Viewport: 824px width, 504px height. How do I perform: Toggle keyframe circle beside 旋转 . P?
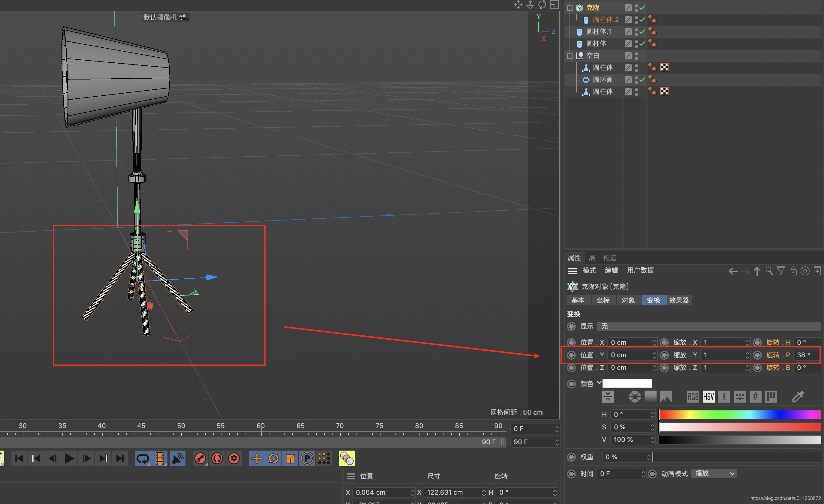pyautogui.click(x=757, y=355)
